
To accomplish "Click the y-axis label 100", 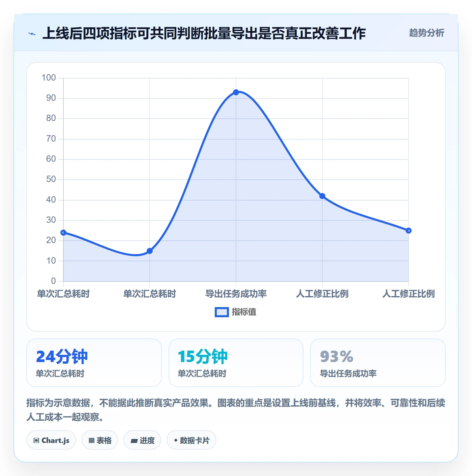I will 49,78.
